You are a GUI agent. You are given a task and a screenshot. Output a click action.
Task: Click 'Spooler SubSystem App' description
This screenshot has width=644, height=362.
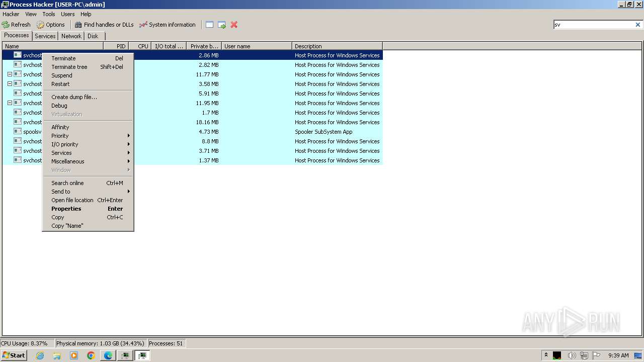coord(324,132)
